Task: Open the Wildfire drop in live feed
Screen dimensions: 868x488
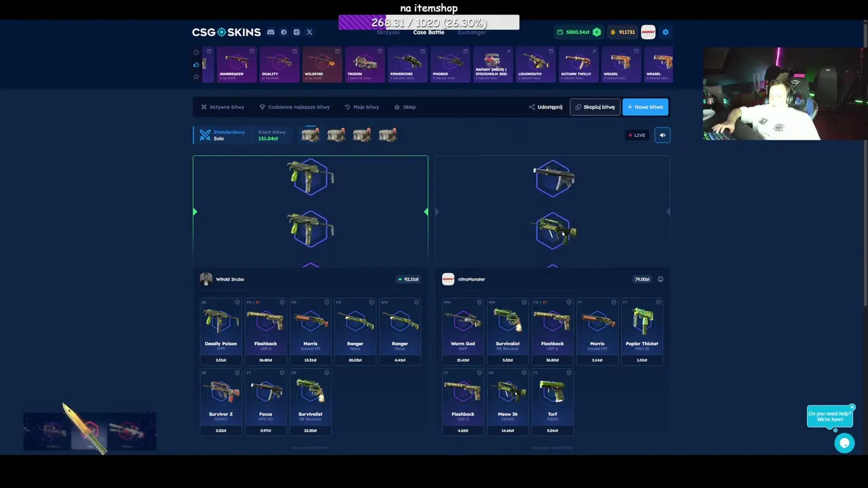Action: coord(322,64)
